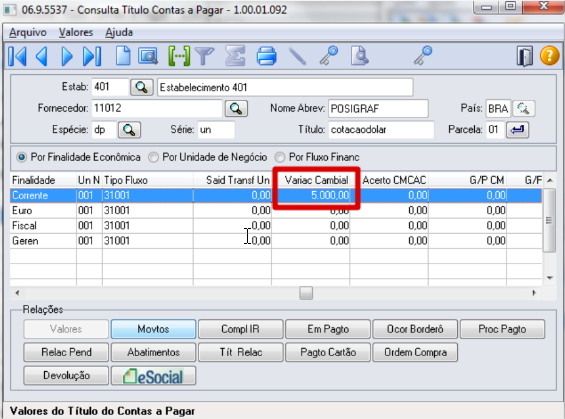The width and height of the screenshot is (565, 419).
Task: Click the exit door icon
Action: coord(525,56)
